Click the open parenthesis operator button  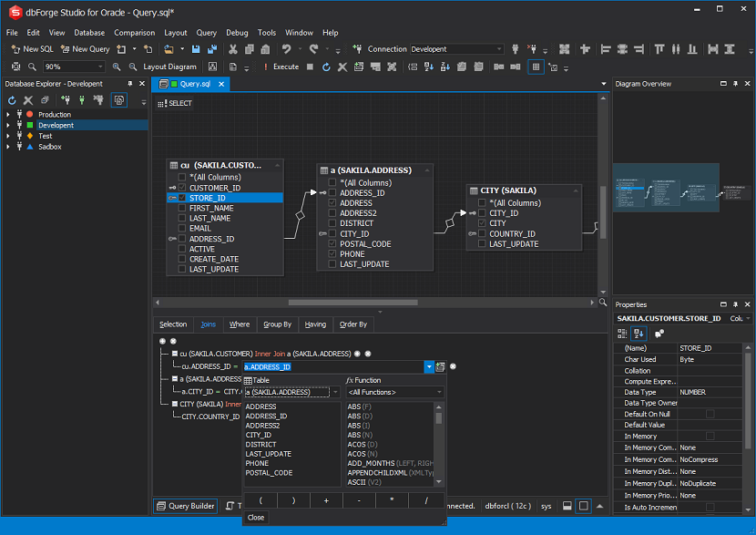pyautogui.click(x=261, y=500)
